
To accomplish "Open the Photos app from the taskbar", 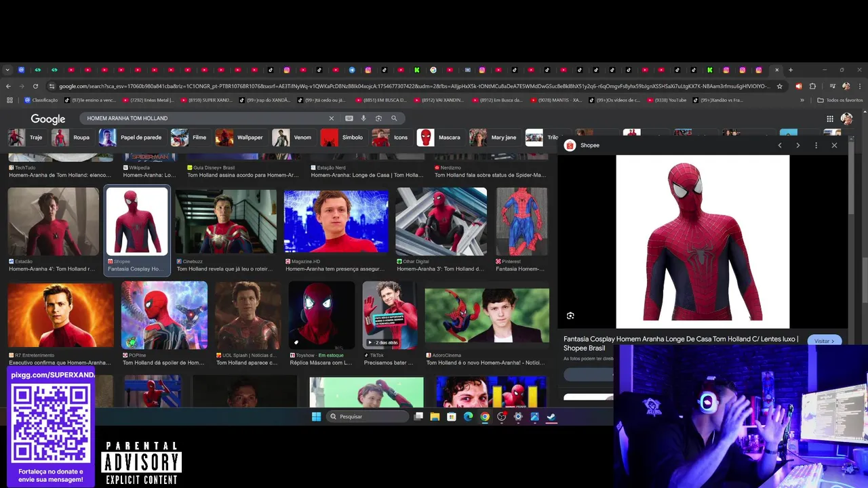I will tap(535, 417).
